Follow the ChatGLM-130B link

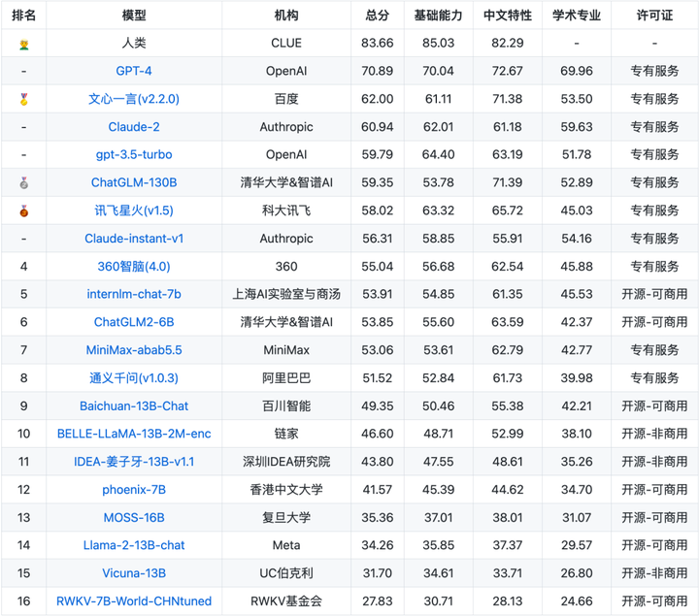pyautogui.click(x=134, y=182)
